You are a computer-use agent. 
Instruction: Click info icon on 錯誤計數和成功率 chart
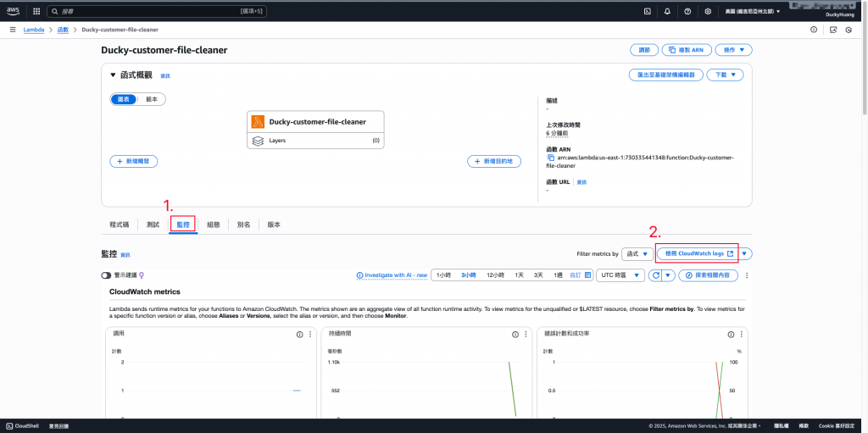click(x=731, y=335)
